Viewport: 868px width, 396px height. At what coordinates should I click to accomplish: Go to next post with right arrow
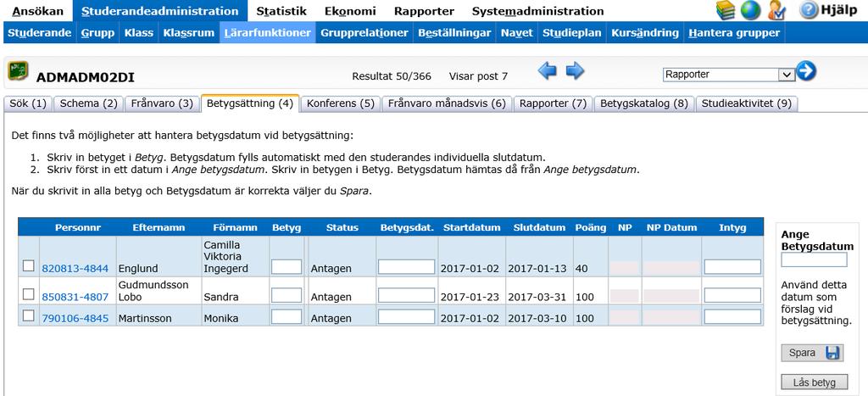click(576, 71)
